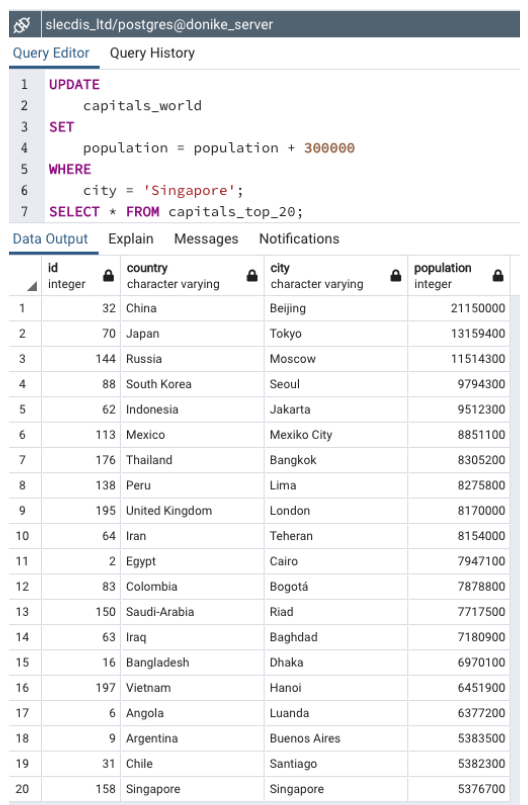The height and width of the screenshot is (805, 528).
Task: Click lock icon in country column header
Action: [252, 276]
